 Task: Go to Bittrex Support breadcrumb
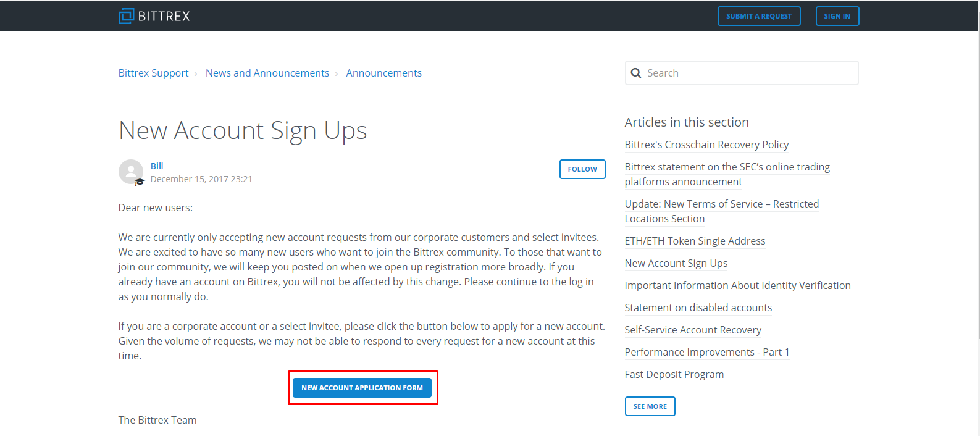[153, 73]
